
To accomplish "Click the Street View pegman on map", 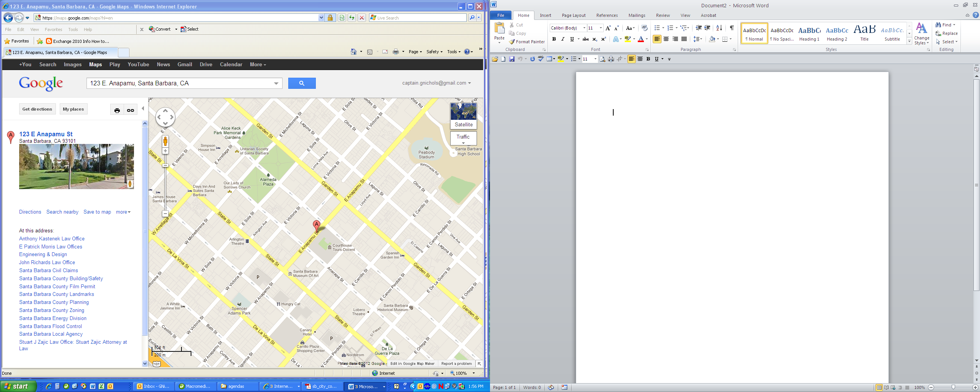I will (x=165, y=141).
